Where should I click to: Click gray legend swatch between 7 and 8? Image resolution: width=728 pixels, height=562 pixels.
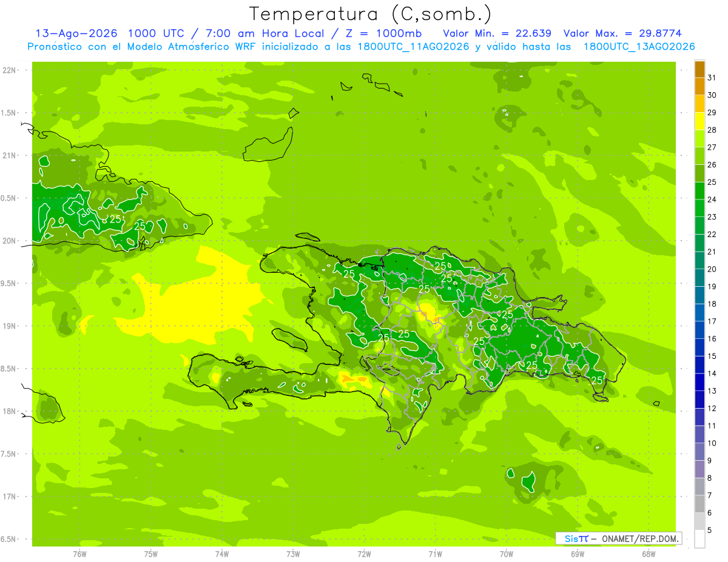pos(699,486)
